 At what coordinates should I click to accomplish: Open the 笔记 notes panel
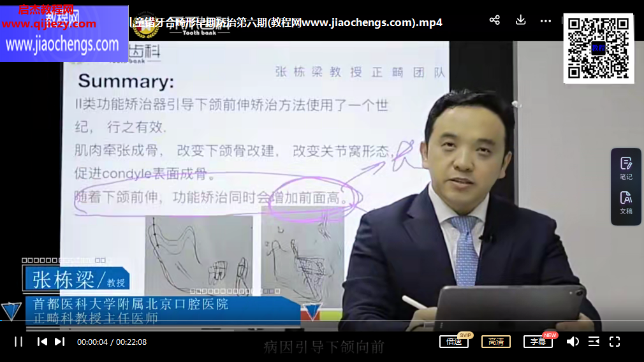tap(626, 168)
